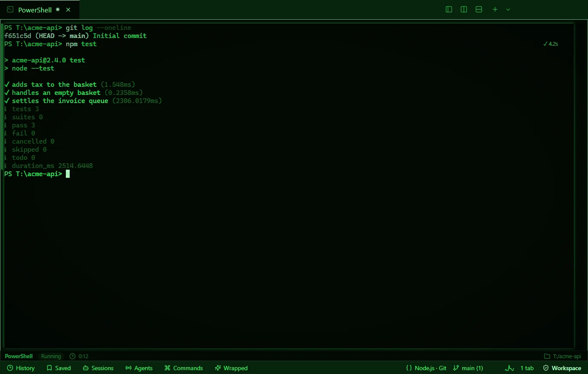Click the 'handles an empty basket' test line

point(74,93)
